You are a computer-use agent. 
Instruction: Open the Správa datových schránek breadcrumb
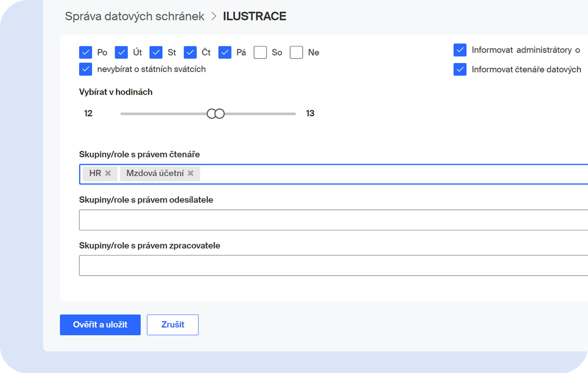tap(134, 16)
